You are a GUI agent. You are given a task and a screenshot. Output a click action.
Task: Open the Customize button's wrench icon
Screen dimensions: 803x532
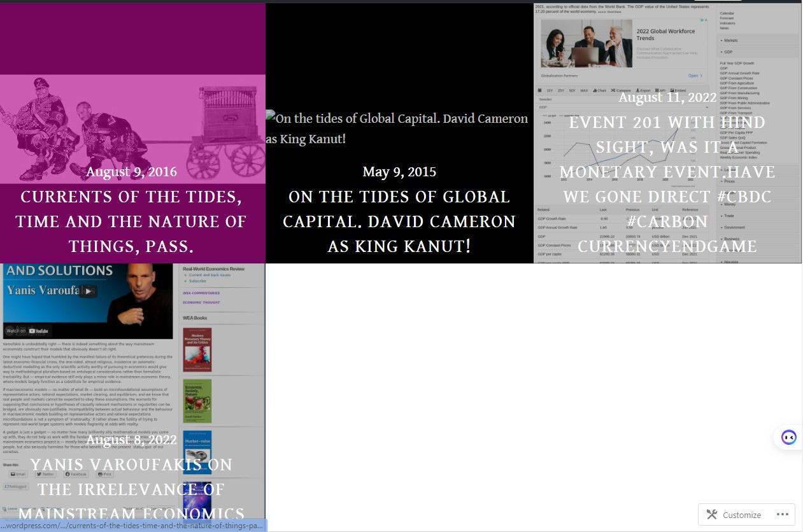pos(712,515)
